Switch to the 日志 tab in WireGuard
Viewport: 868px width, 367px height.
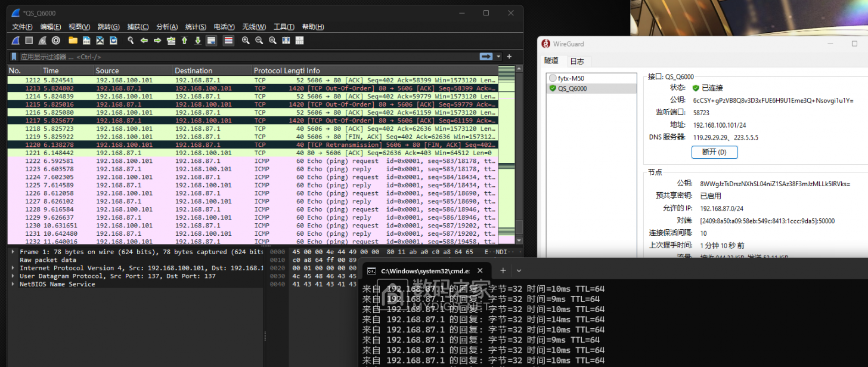click(x=576, y=61)
